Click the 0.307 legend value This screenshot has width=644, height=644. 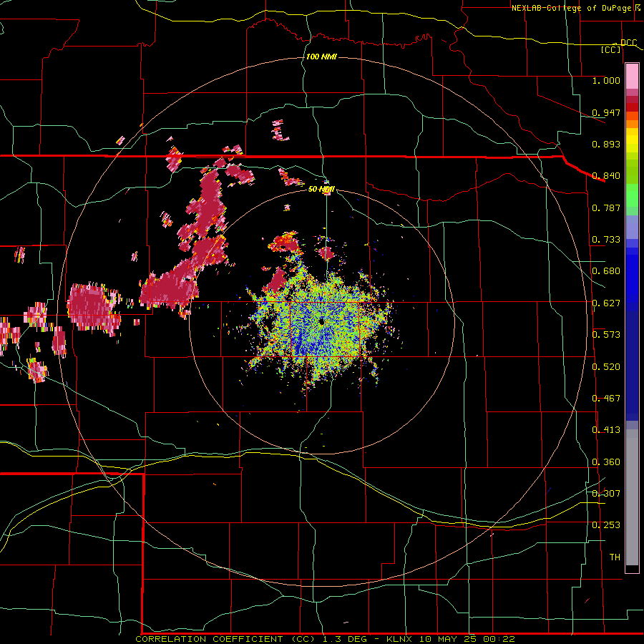click(x=606, y=493)
